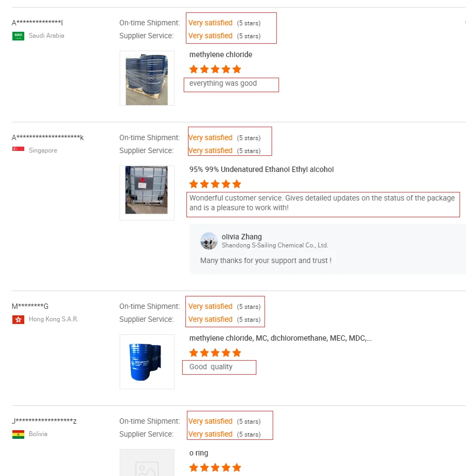Click olivia Zhang's profile avatar

click(x=209, y=241)
